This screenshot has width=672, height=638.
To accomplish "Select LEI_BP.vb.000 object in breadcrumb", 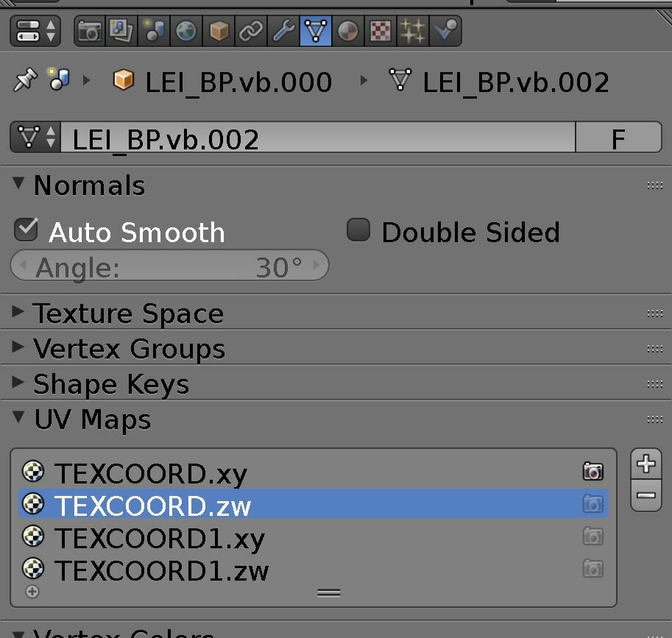I will pos(222,82).
